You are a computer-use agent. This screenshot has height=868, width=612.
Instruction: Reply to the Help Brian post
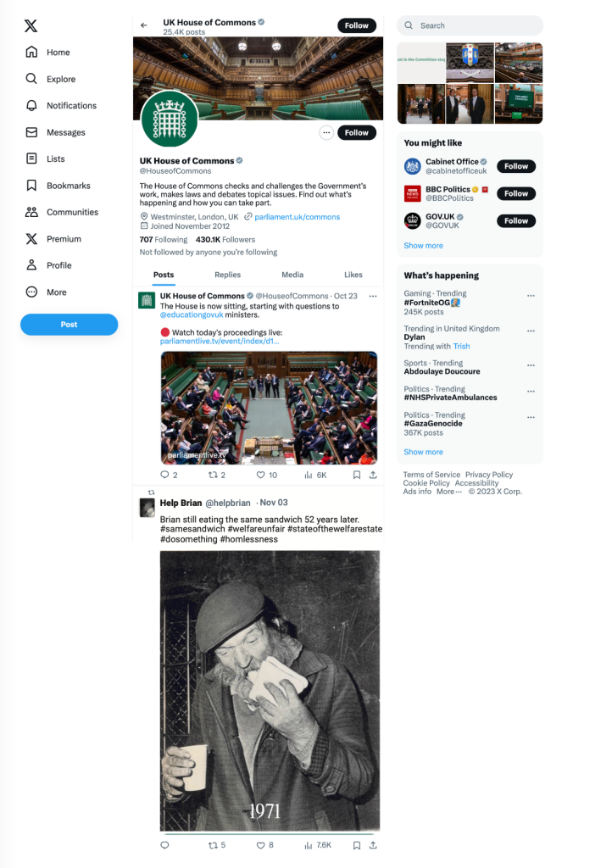tap(164, 845)
